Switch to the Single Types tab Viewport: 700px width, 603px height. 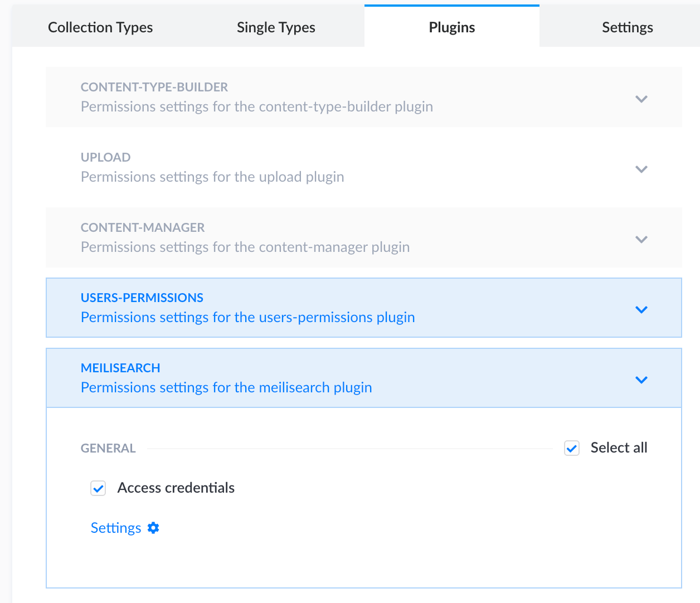click(276, 27)
